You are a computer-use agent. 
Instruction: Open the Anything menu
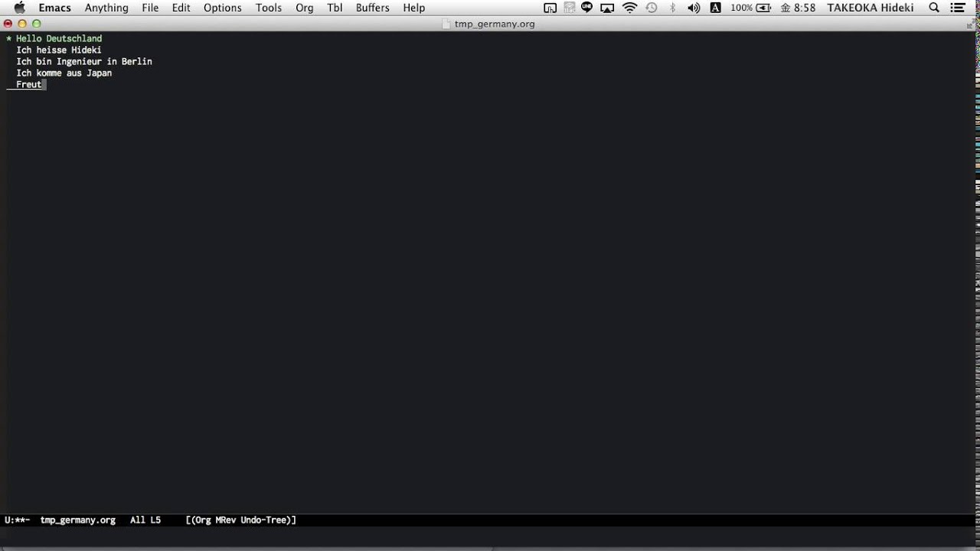[106, 8]
